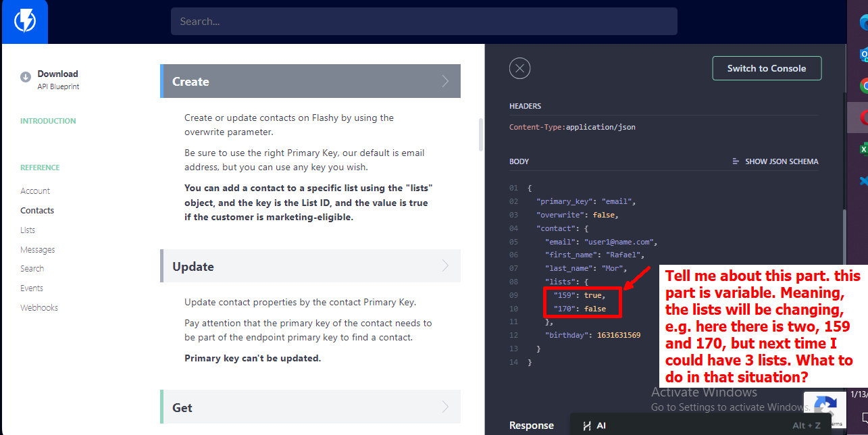Click the BODY label
This screenshot has width=868, height=435.
pos(519,162)
